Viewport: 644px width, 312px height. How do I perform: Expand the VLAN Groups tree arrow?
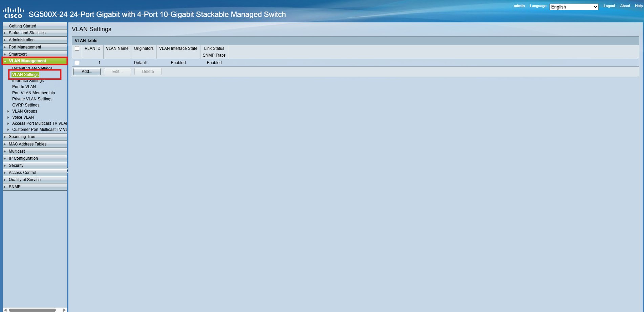(x=8, y=111)
